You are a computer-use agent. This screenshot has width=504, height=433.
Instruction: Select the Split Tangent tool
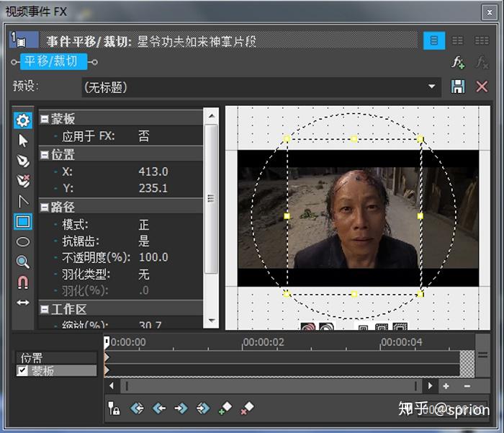(x=23, y=202)
